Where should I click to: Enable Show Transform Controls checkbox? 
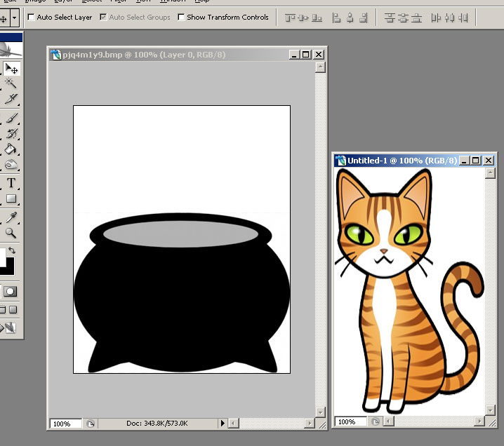181,17
